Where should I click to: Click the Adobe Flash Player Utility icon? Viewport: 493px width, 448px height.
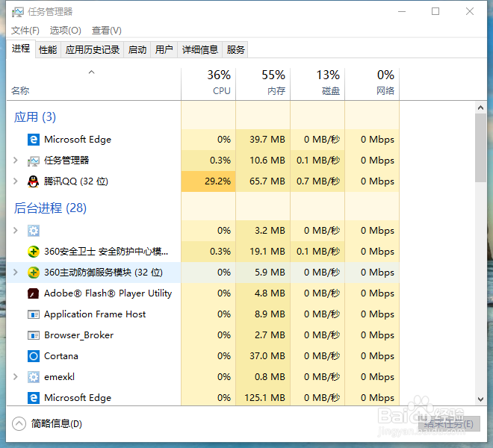point(34,293)
